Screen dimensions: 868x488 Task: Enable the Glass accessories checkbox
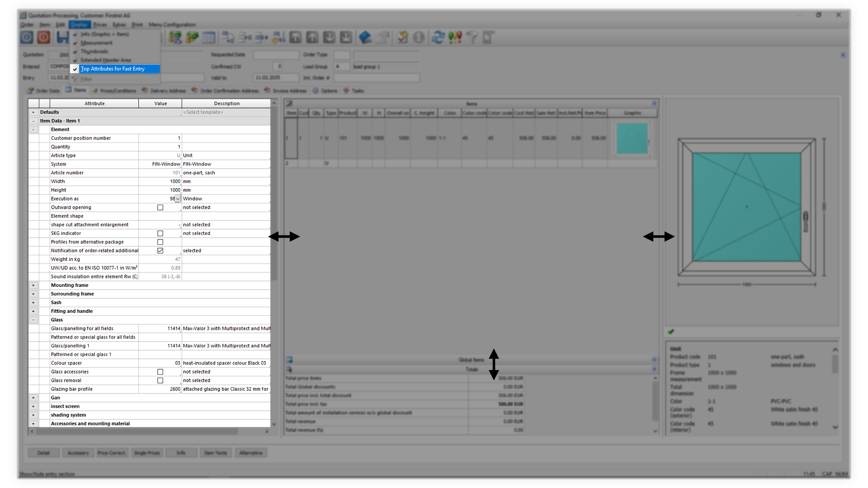click(160, 372)
